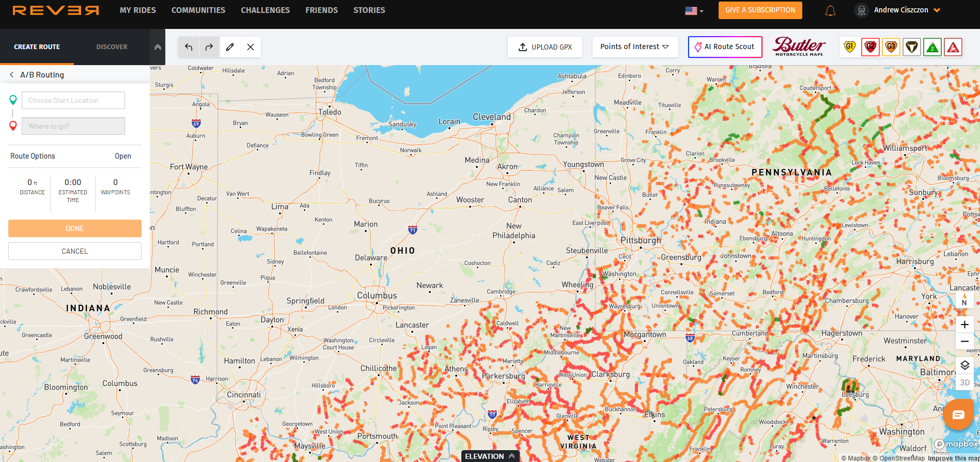Go back from A/B Routing

(x=12, y=75)
